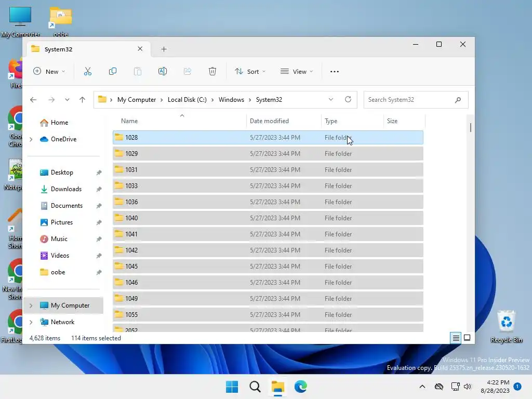Viewport: 532px width, 399px height.
Task: Open the Sort dropdown menu
Action: click(x=250, y=71)
